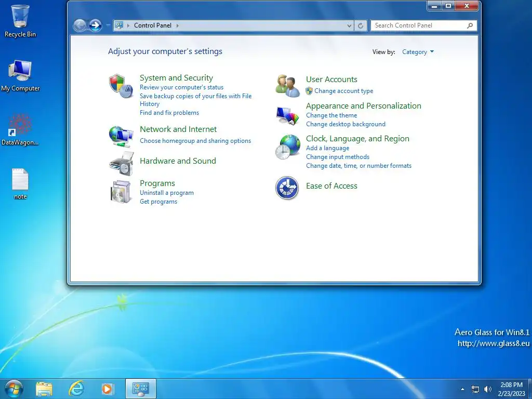The width and height of the screenshot is (532, 399).
Task: Click the magnifier icon in search box
Action: click(470, 25)
